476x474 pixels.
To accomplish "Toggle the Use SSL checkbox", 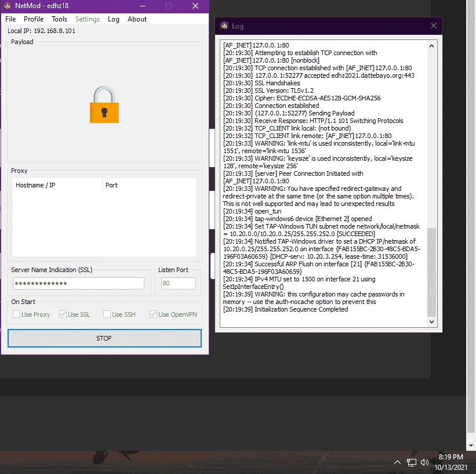I will coord(63,314).
